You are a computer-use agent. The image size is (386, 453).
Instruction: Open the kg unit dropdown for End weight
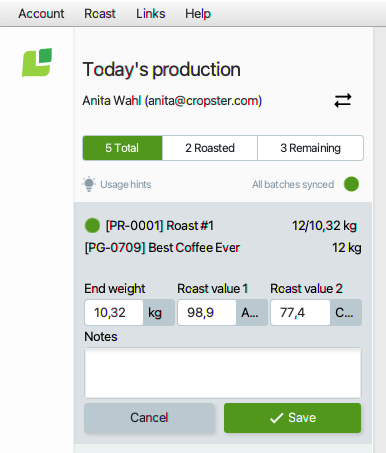pos(159,312)
